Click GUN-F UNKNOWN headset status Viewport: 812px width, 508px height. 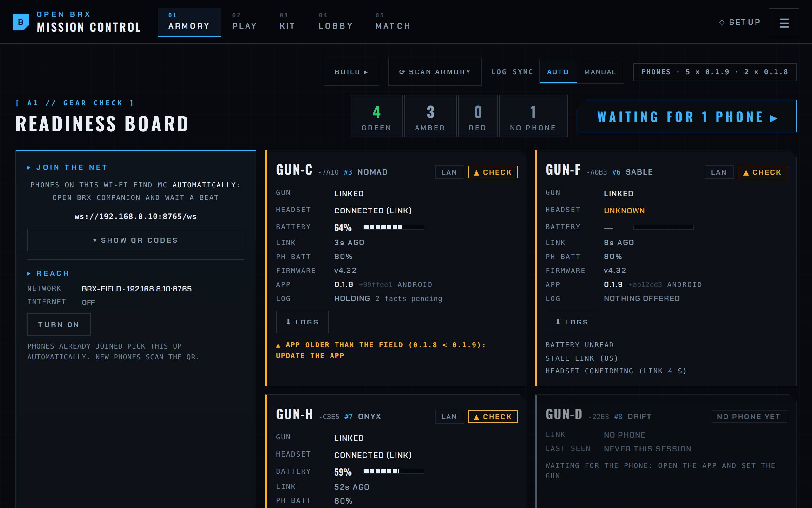click(x=624, y=211)
